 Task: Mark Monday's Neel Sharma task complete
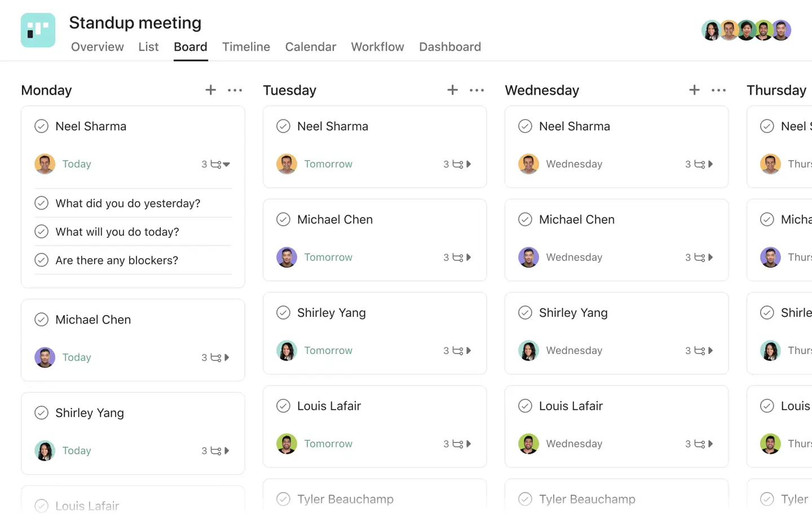41,126
